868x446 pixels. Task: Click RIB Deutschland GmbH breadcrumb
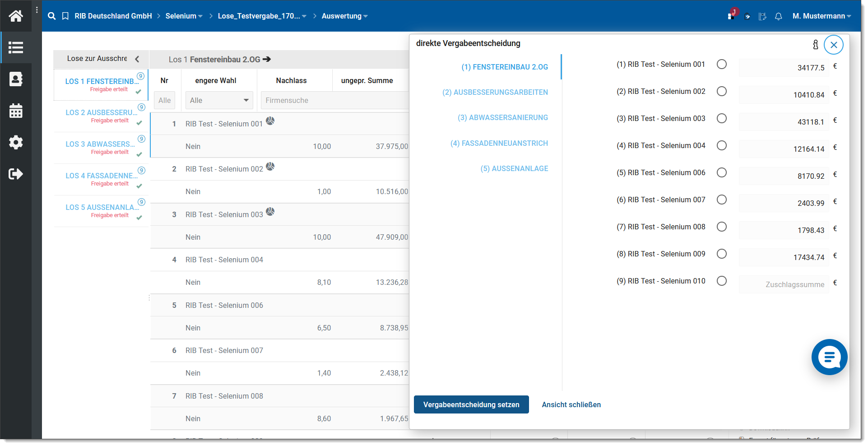point(113,16)
